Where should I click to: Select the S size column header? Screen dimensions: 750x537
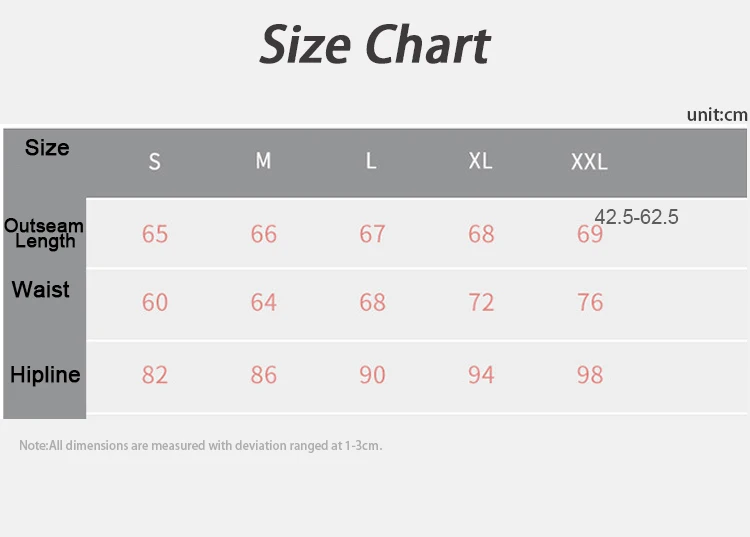point(154,162)
